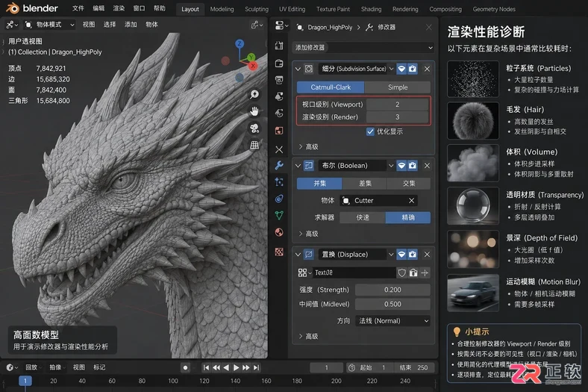This screenshot has width=588, height=392.
Task: Open the 窗口 menu
Action: (139, 8)
